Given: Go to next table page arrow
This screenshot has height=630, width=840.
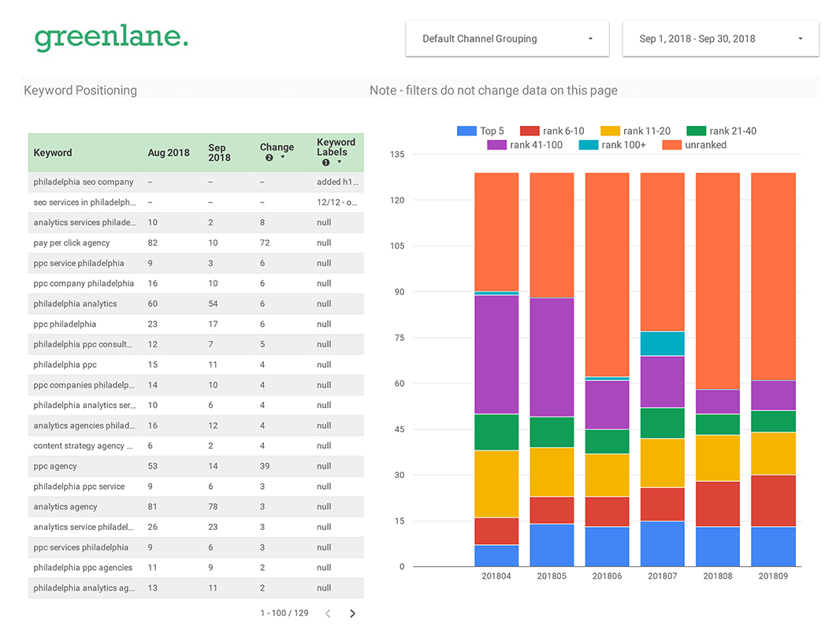Looking at the screenshot, I should [352, 613].
